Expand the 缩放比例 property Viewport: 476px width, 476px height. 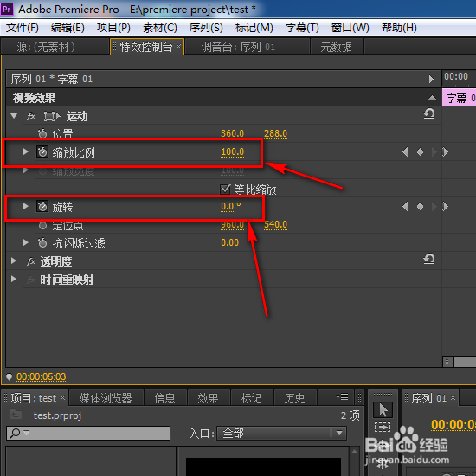point(25,151)
